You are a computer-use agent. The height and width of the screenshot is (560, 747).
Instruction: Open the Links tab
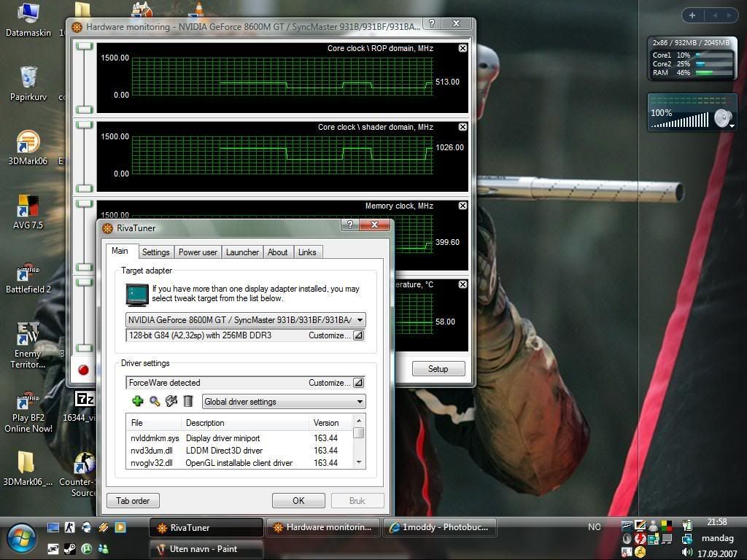click(307, 252)
